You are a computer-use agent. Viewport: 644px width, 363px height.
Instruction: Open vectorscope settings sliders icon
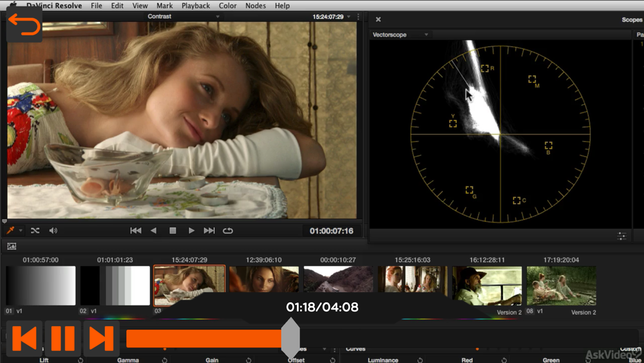(x=621, y=236)
